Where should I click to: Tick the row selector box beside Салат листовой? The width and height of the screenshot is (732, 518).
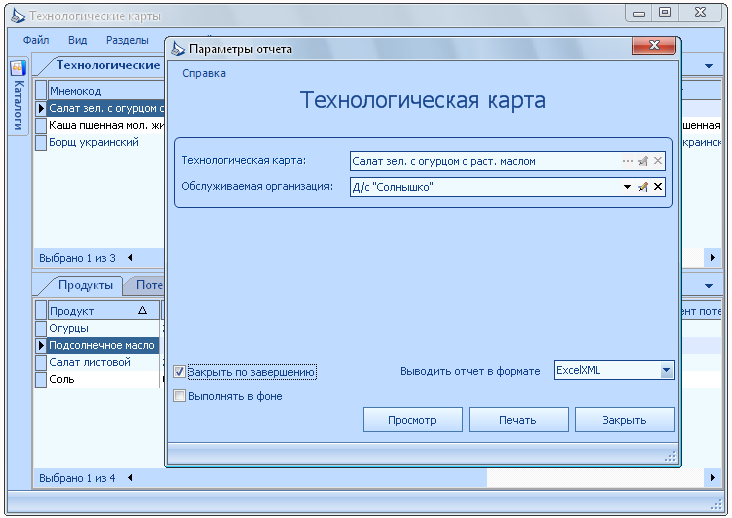(x=41, y=362)
